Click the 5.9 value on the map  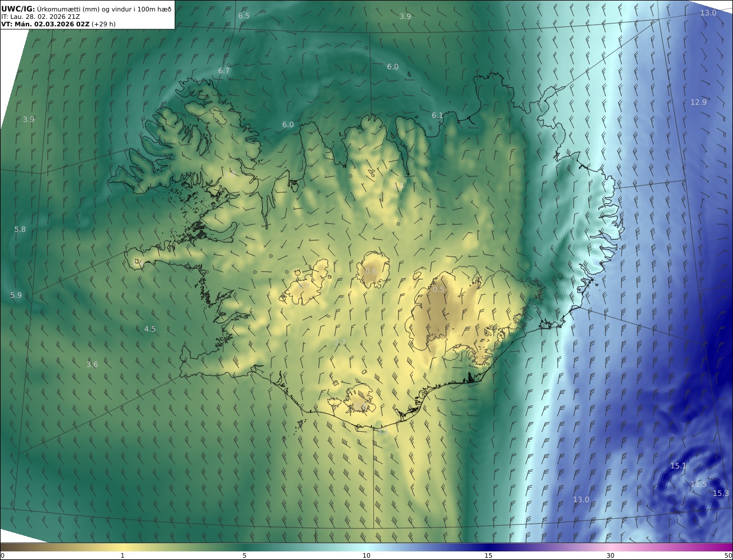tap(16, 295)
